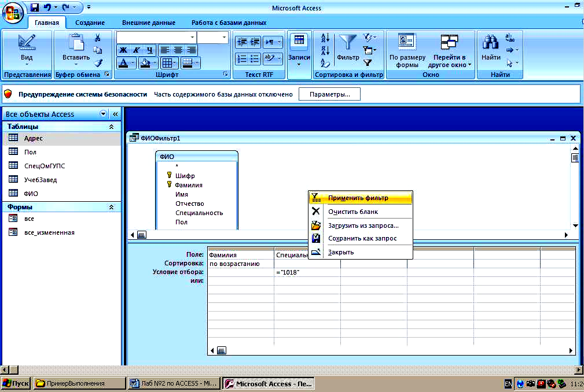Viewport: 584px width, 392px height.
Task: Start a bulleted list
Action: [255, 58]
